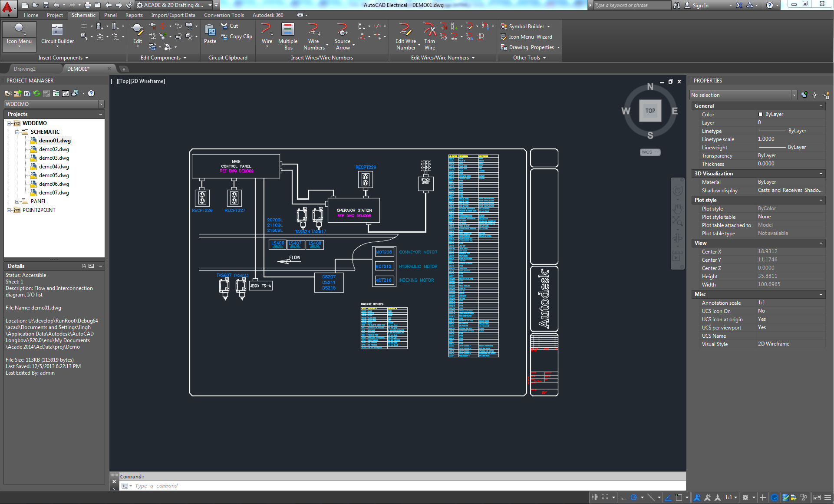Open Other Tools panel title
The image size is (834, 504).
pyautogui.click(x=529, y=58)
